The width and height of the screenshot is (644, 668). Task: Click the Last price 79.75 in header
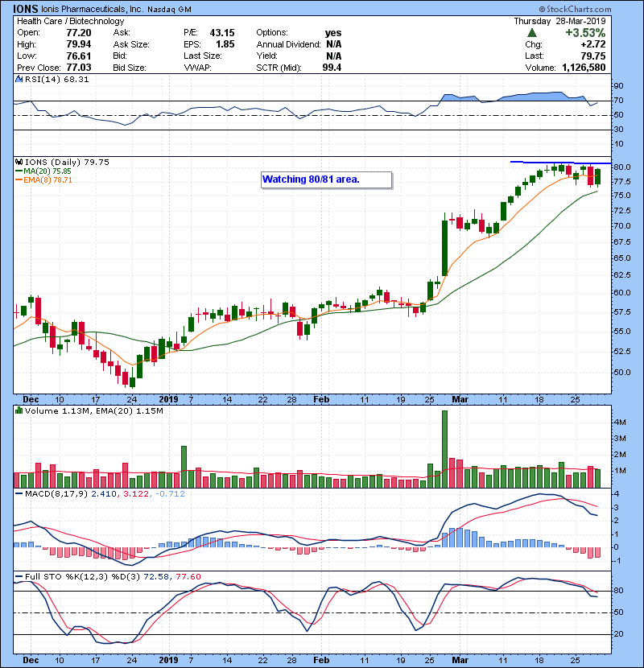tap(593, 56)
